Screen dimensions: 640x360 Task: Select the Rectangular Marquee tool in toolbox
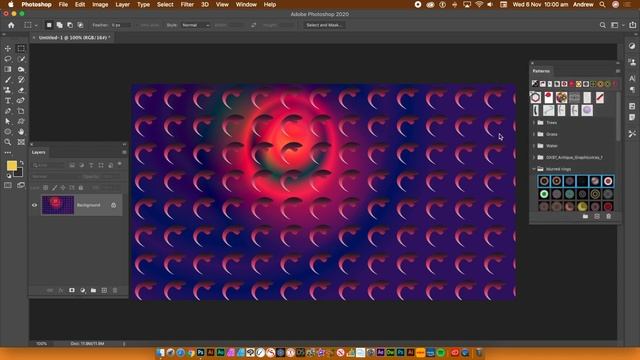click(21, 49)
